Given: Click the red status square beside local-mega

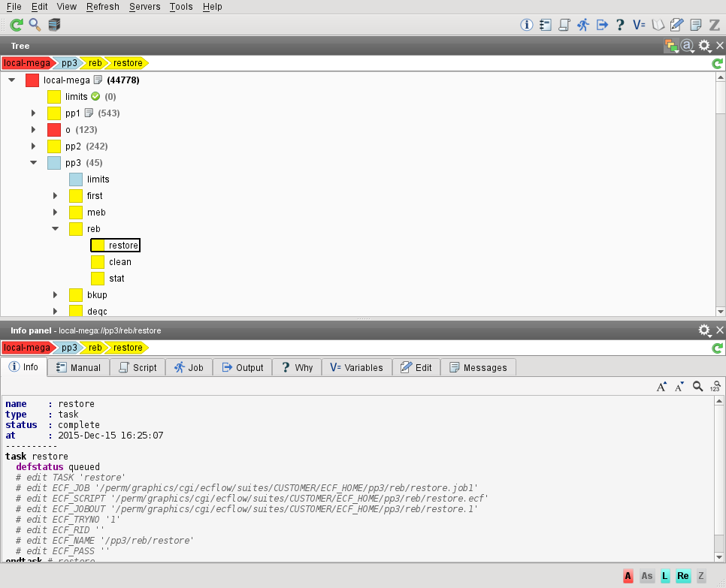Looking at the screenshot, I should coord(32,80).
